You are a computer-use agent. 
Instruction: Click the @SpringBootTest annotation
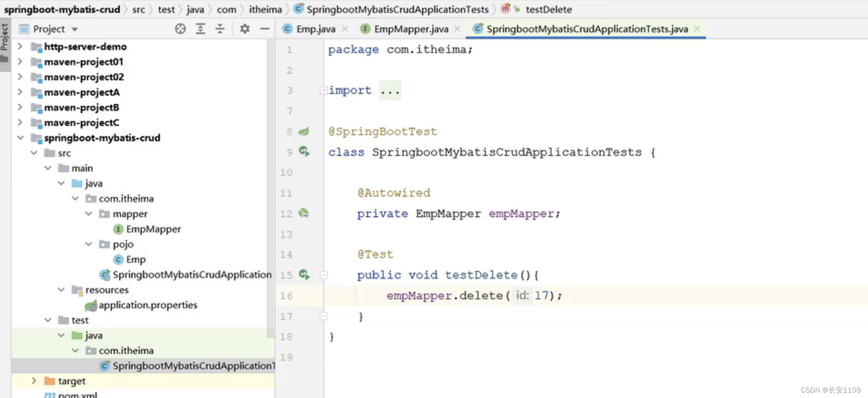click(x=383, y=132)
